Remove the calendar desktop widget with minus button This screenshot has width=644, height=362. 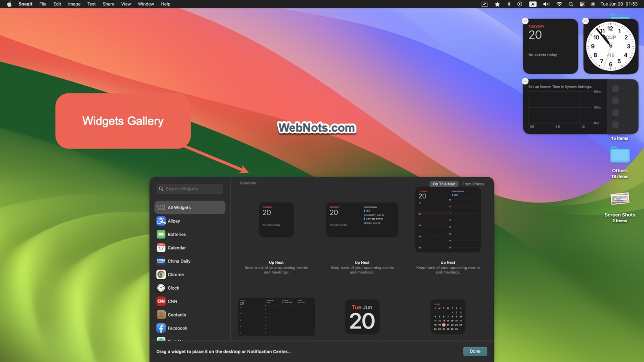(x=525, y=21)
